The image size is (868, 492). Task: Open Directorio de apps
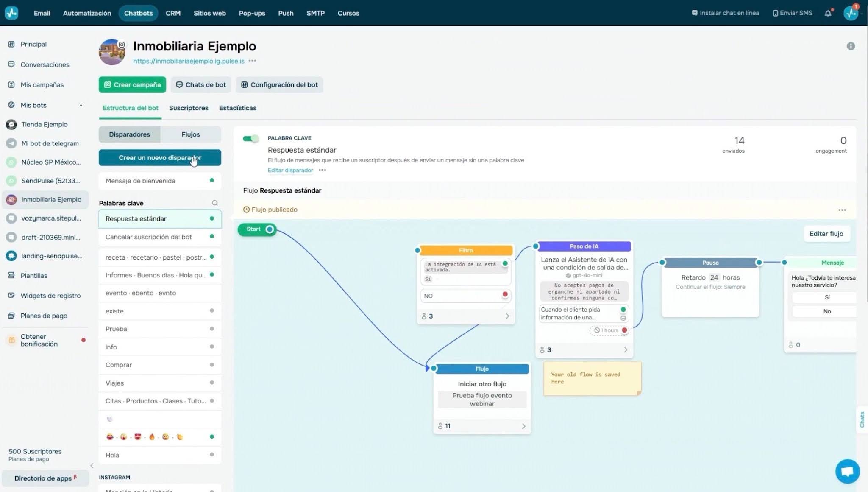[x=45, y=478]
